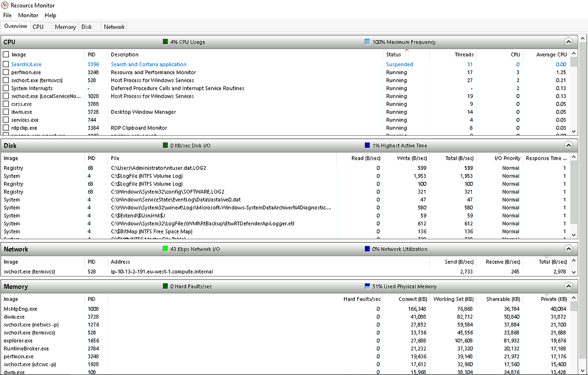Viewport: 588px width, 375px height.
Task: Open the Monitor menu
Action: [x=28, y=15]
